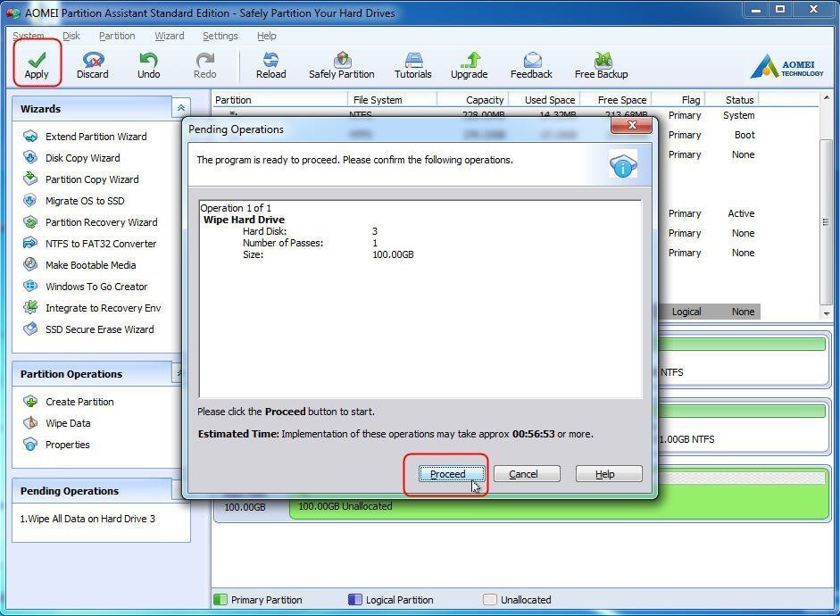The height and width of the screenshot is (616, 840).
Task: Sort by Used Space column
Action: click(x=544, y=100)
